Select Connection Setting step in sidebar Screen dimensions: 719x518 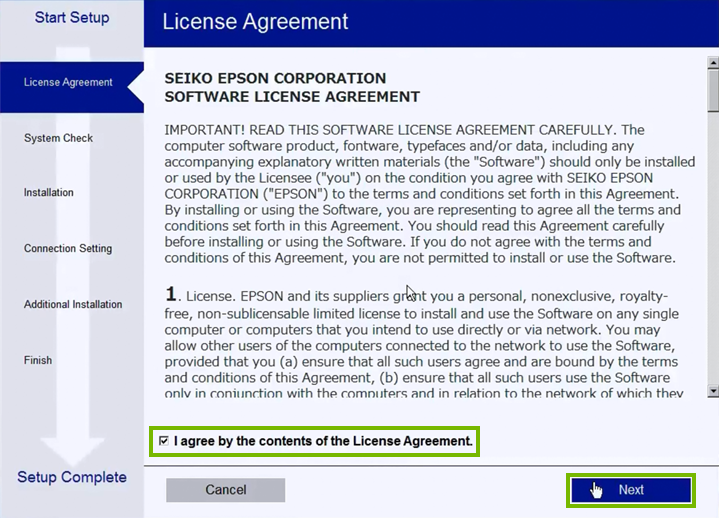(68, 248)
